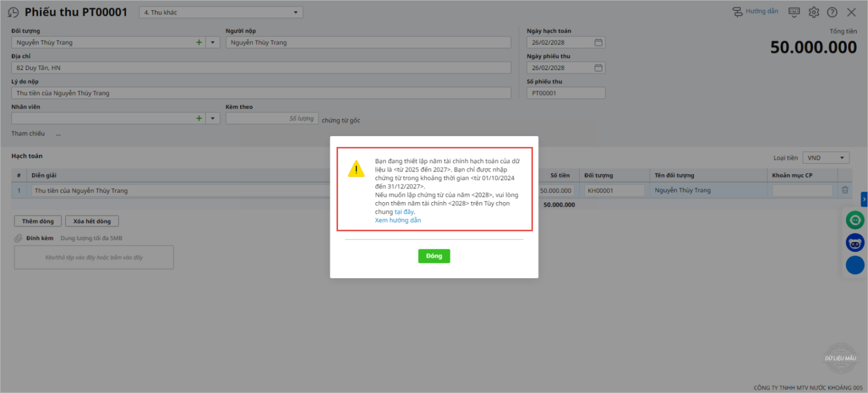Add new Đối tượng with plus icon
868x393 pixels.
(x=199, y=42)
